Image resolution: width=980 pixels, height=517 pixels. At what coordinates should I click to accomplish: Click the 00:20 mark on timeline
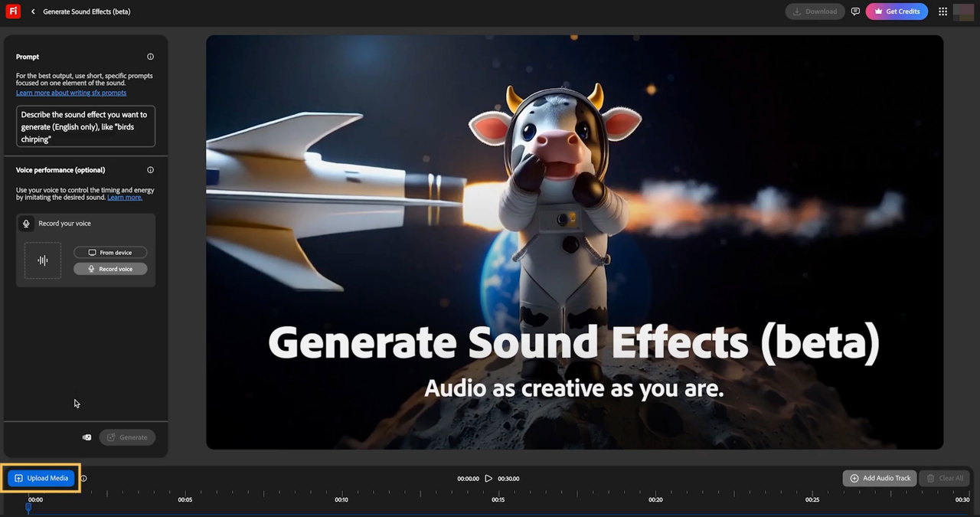click(x=655, y=500)
